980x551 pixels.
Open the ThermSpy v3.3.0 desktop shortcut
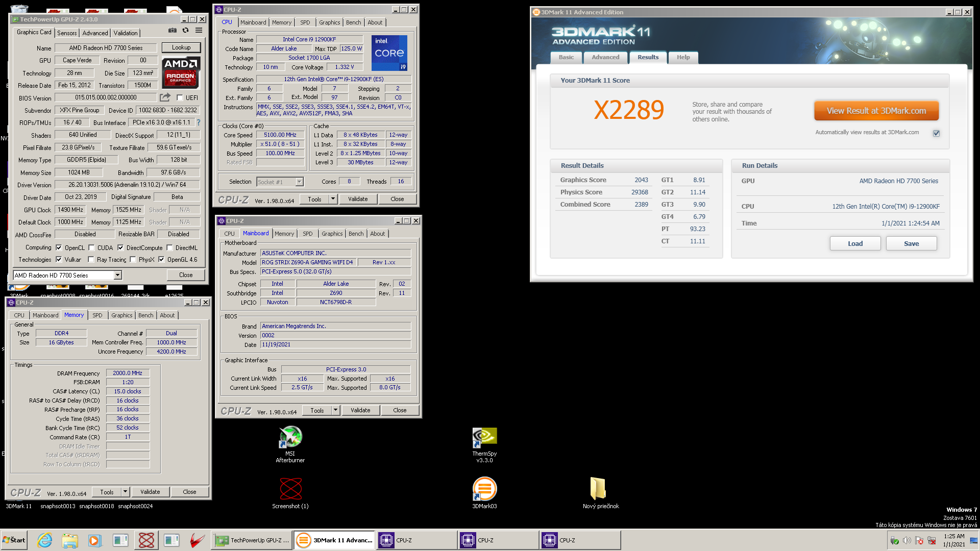tap(484, 445)
